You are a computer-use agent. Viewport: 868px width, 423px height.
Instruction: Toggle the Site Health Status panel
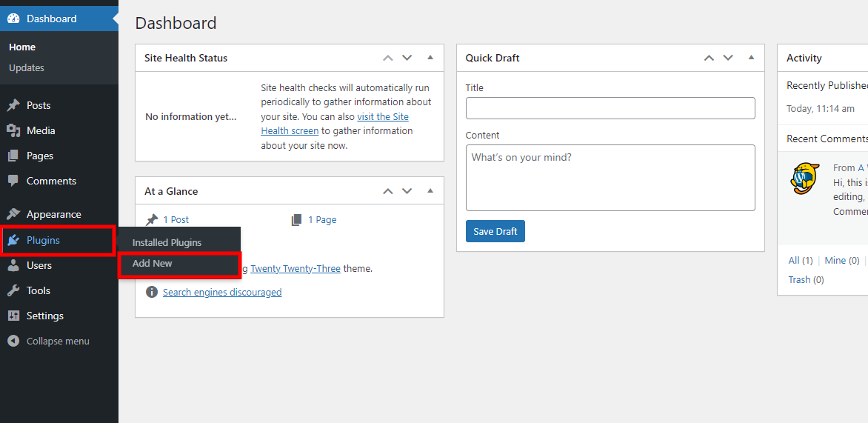430,58
